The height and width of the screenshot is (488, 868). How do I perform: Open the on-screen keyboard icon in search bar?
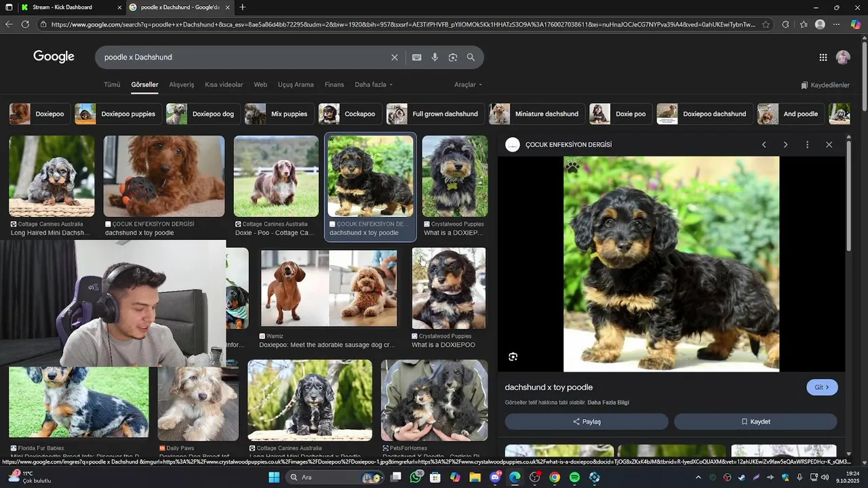[416, 58]
